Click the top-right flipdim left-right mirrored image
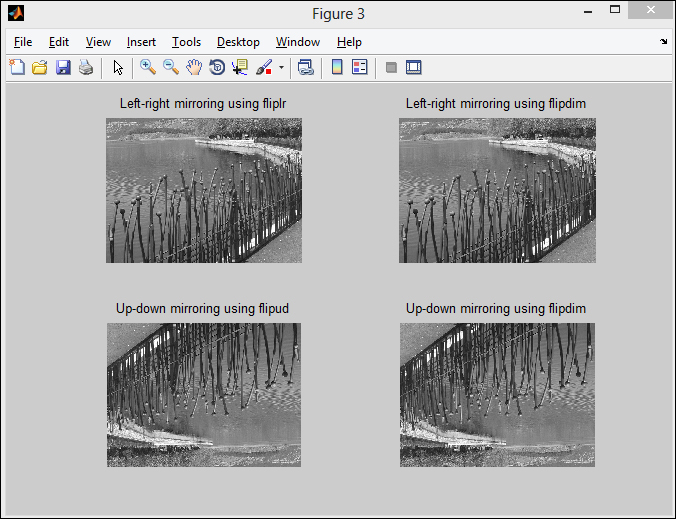 coord(497,191)
